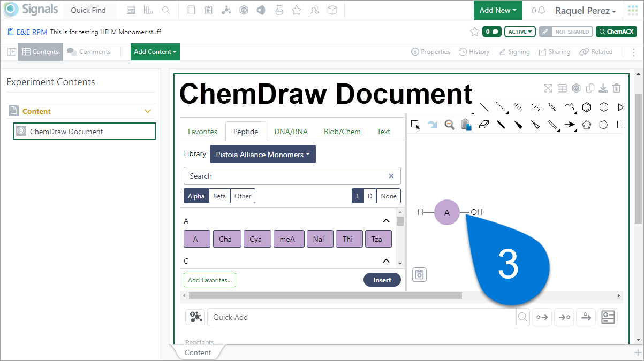The image size is (644, 361).
Task: Select the Content tab at bottom
Action: [x=198, y=352]
